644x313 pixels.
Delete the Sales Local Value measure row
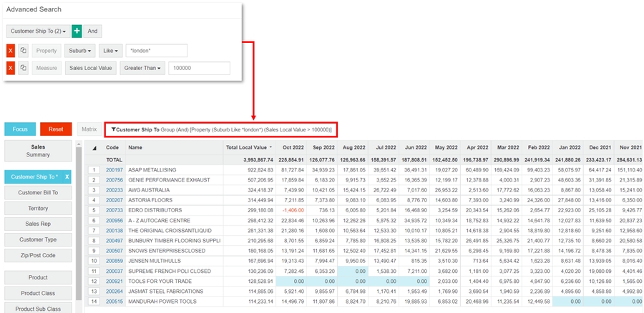click(11, 68)
